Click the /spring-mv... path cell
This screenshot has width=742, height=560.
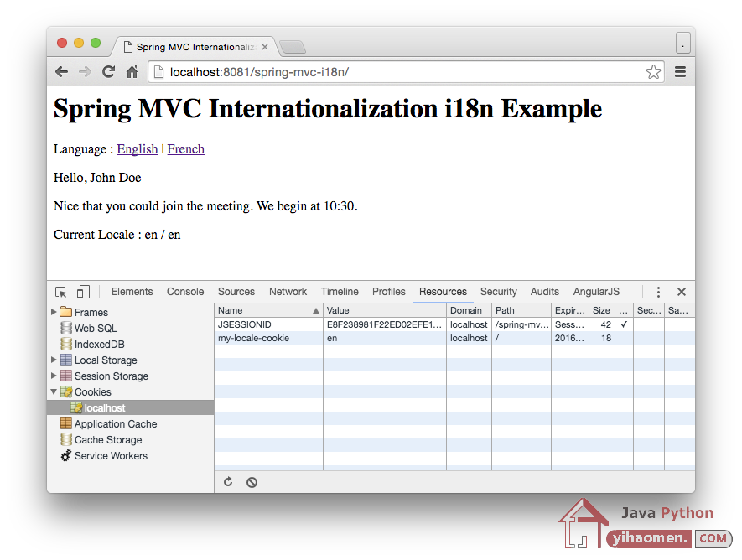[x=521, y=324]
